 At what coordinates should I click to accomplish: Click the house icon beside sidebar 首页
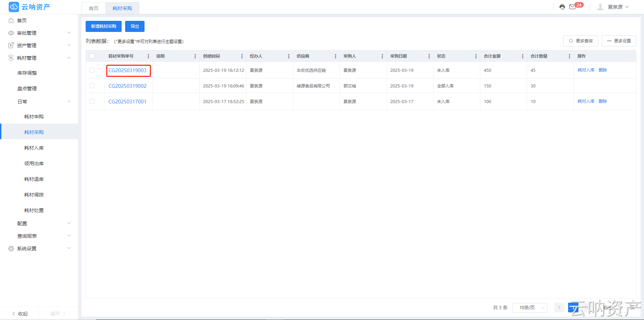[11, 20]
